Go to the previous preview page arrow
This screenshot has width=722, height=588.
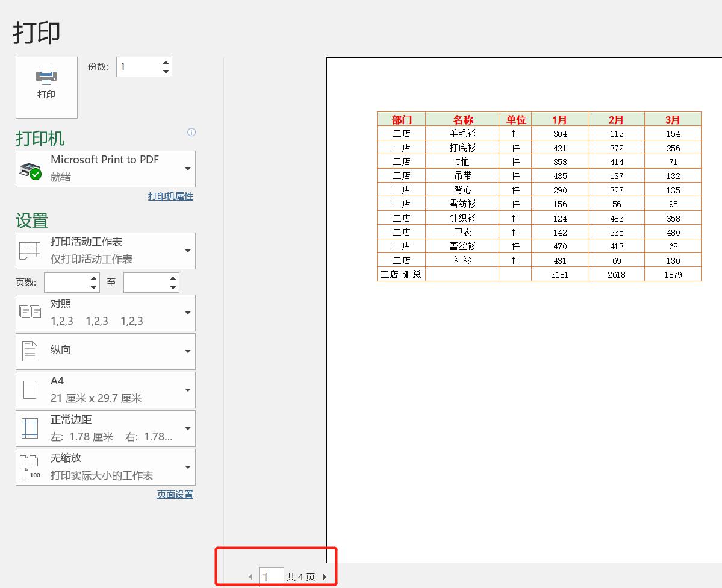pos(251,577)
